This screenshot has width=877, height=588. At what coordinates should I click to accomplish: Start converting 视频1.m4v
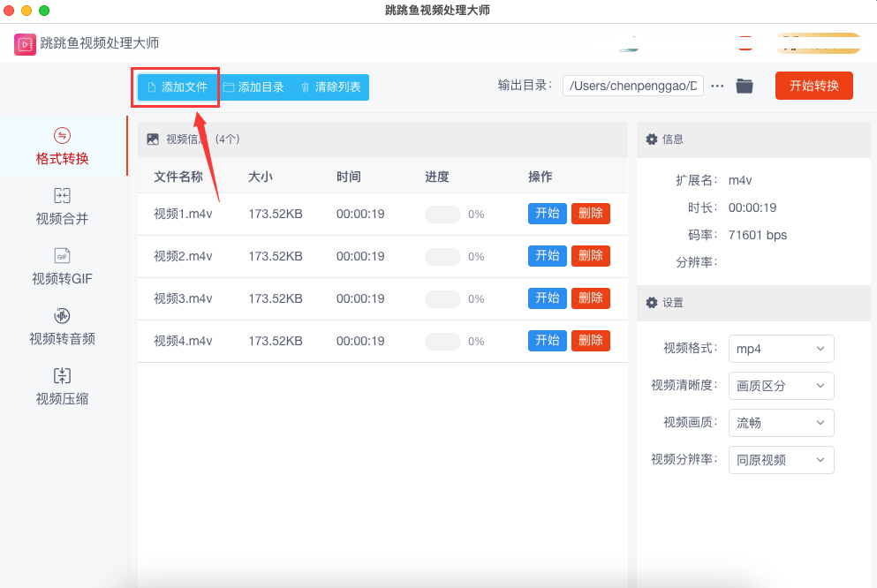point(547,214)
